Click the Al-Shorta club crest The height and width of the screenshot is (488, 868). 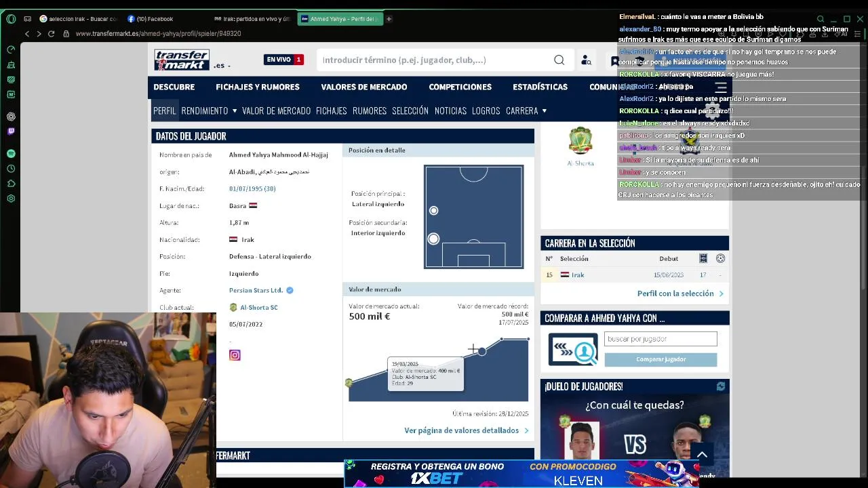(x=580, y=141)
